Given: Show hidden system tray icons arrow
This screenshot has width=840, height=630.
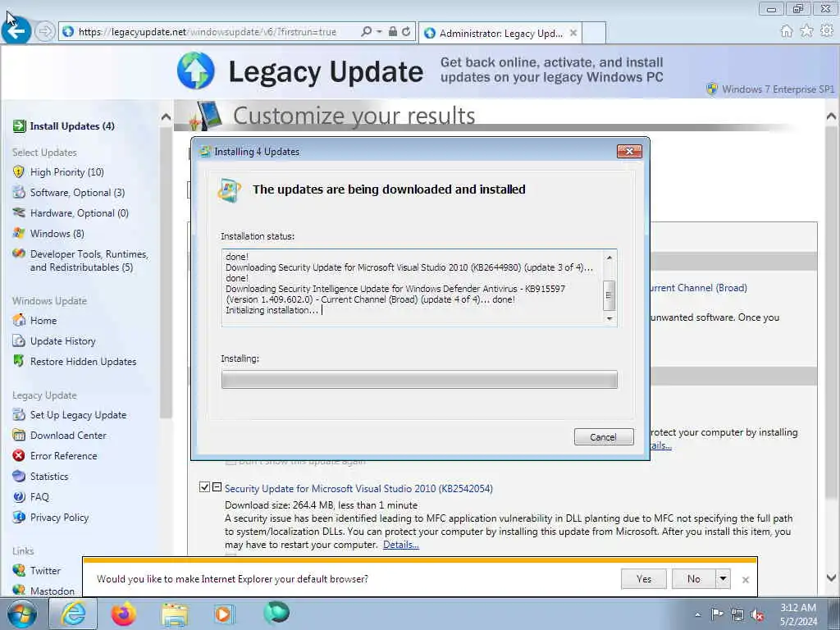Looking at the screenshot, I should point(697,615).
